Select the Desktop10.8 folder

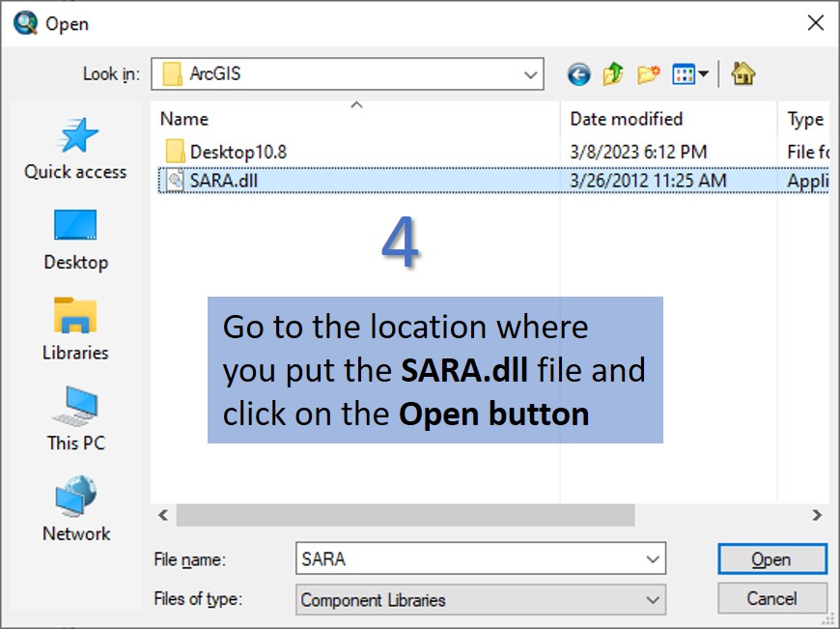click(238, 152)
